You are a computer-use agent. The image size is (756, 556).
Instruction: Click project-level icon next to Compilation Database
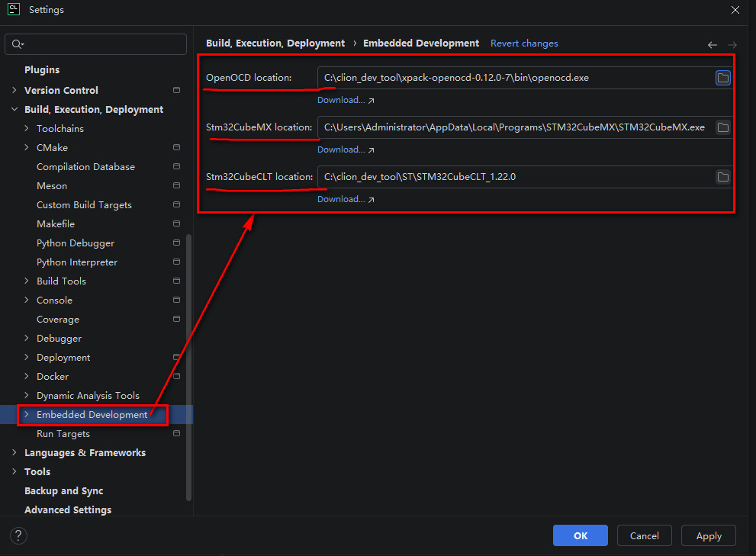point(176,166)
